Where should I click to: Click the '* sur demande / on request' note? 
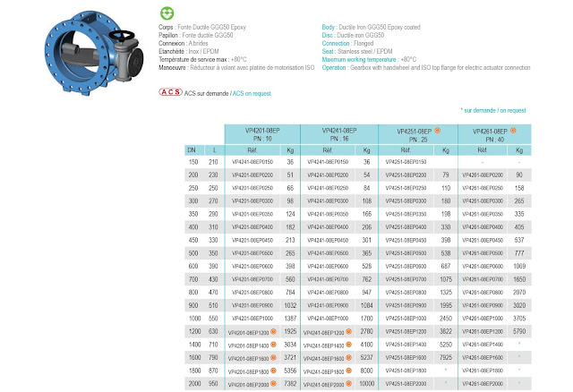493,110
